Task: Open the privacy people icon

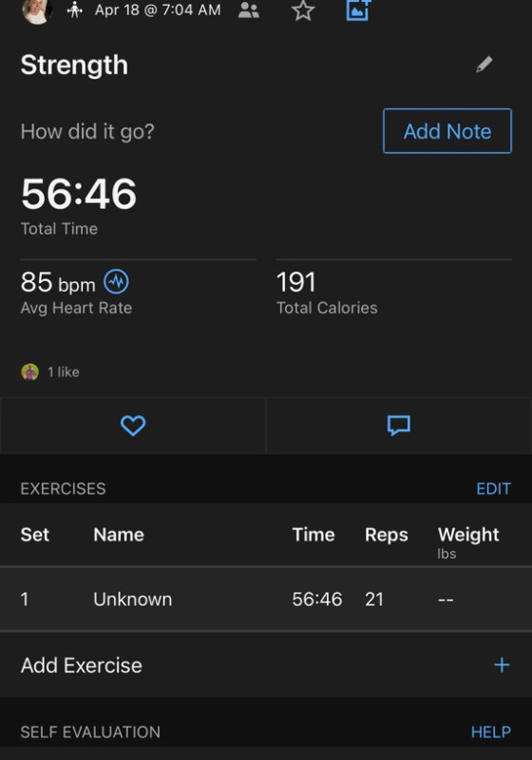Action: point(249,10)
